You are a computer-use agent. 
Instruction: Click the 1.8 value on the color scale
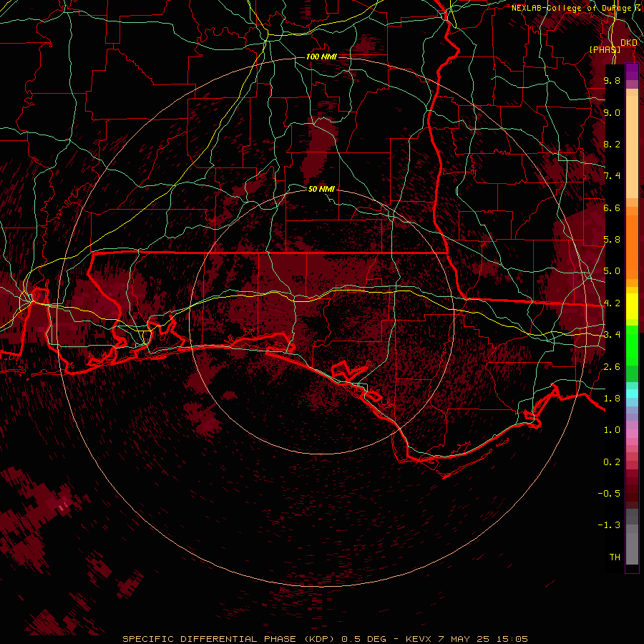point(612,399)
